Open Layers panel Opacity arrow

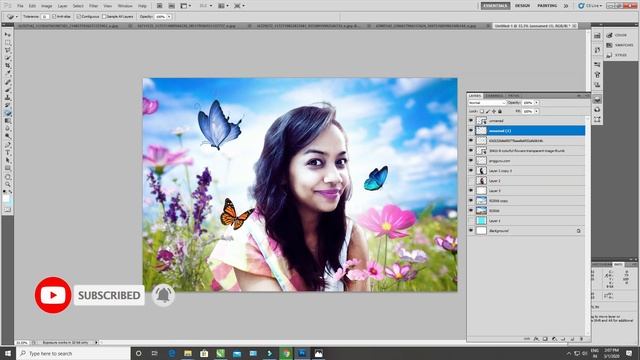coord(536,103)
